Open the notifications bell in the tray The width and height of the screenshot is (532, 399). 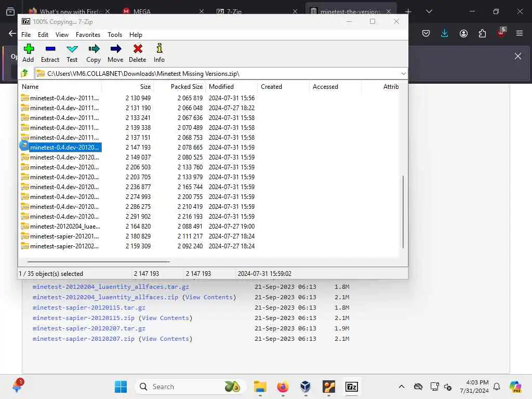497,387
